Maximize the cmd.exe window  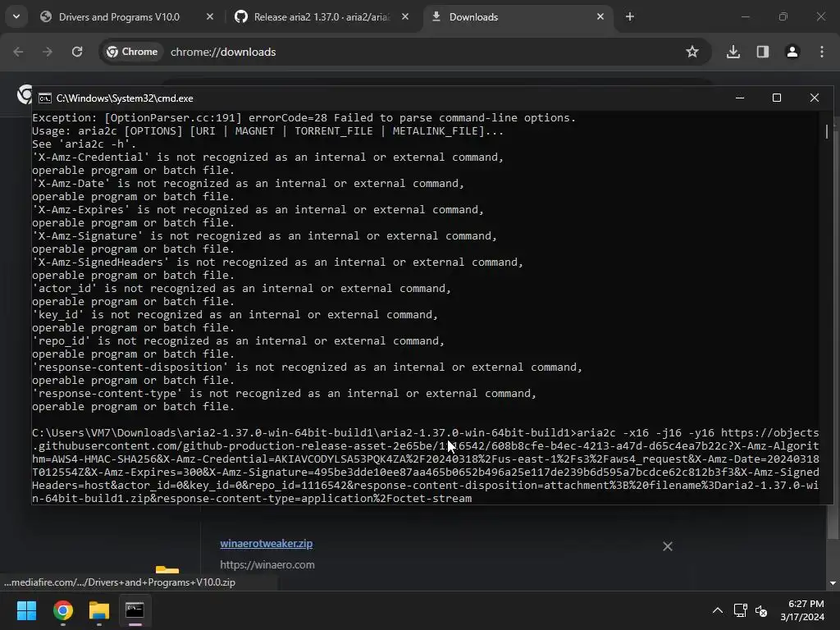pos(777,98)
